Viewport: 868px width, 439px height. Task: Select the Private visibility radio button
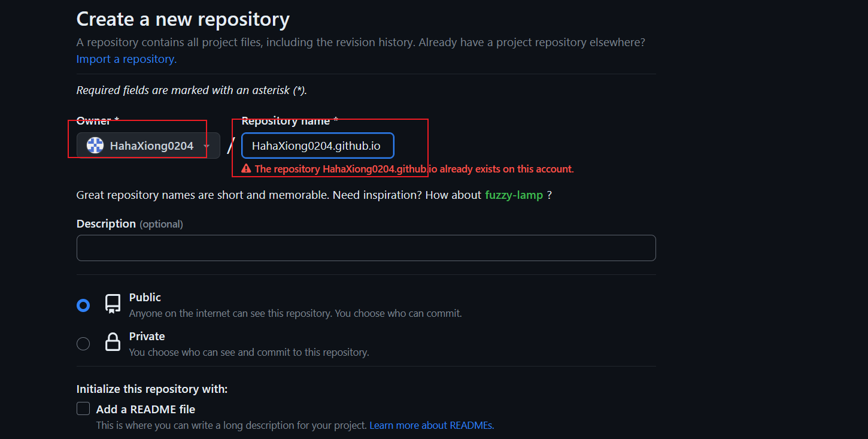coord(83,344)
